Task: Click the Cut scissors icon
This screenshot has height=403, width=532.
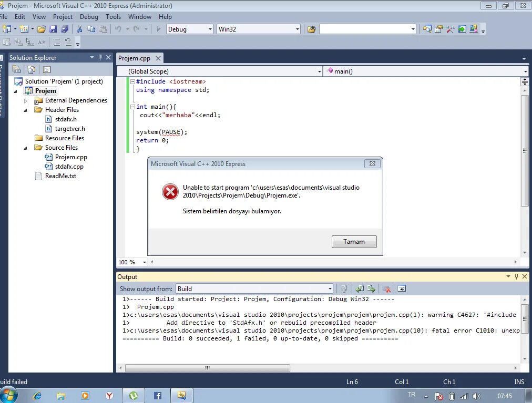Action: (x=79, y=29)
